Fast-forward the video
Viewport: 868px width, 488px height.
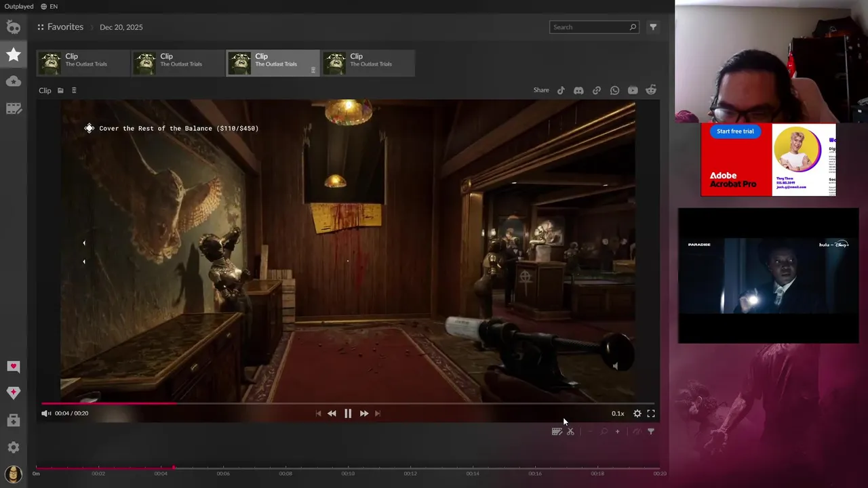[x=364, y=413]
